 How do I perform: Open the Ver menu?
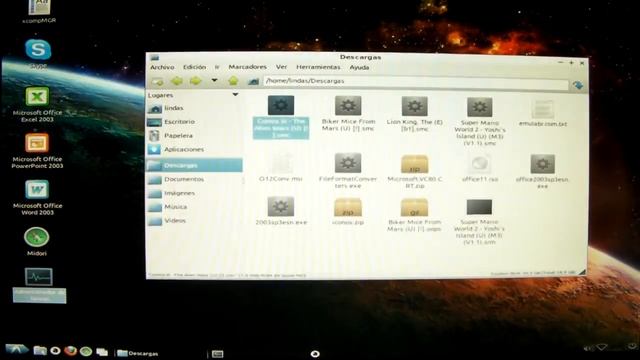[x=281, y=67]
